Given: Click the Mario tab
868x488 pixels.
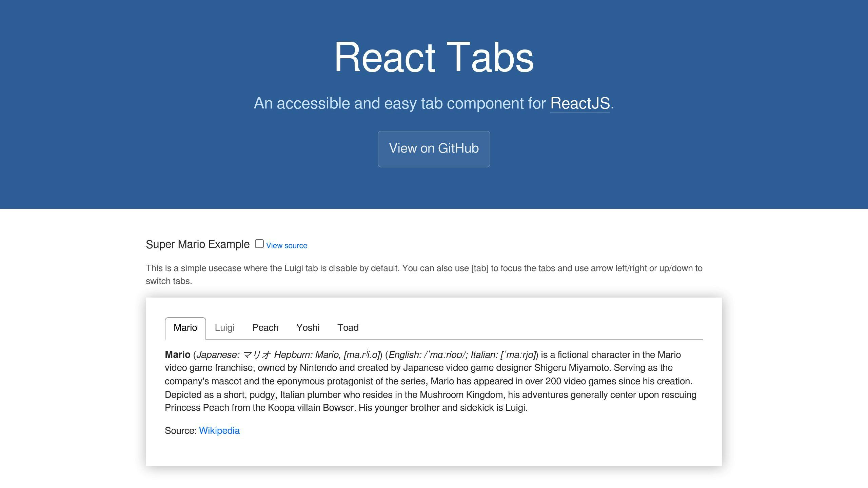Looking at the screenshot, I should pos(185,327).
